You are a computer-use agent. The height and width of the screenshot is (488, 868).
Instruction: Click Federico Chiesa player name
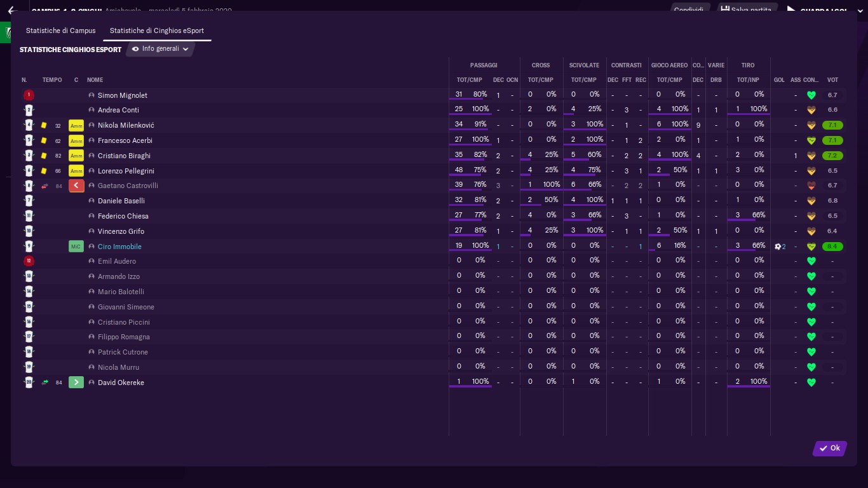123,216
